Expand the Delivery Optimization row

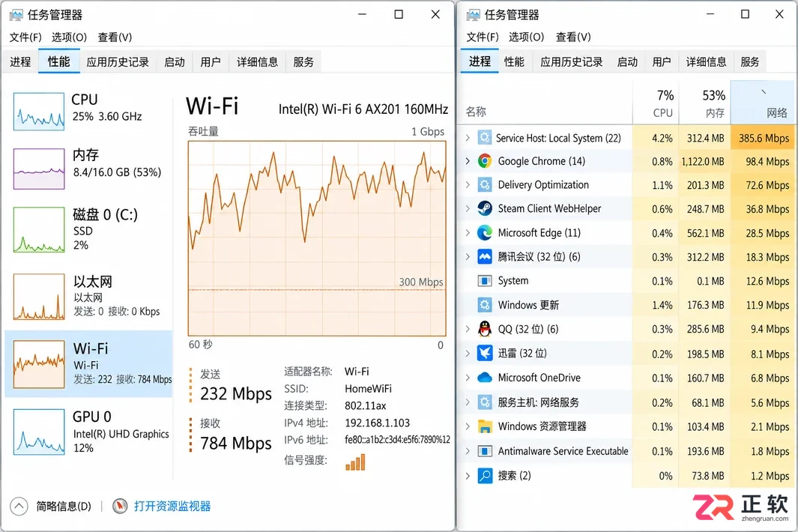[468, 185]
